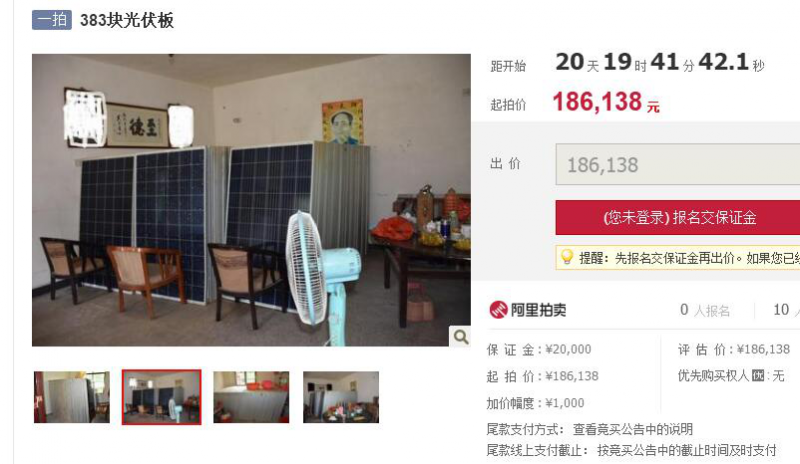800x464 pixels.
Task: Click the 保证金 ¥20,000 deposit info
Action: tap(539, 350)
